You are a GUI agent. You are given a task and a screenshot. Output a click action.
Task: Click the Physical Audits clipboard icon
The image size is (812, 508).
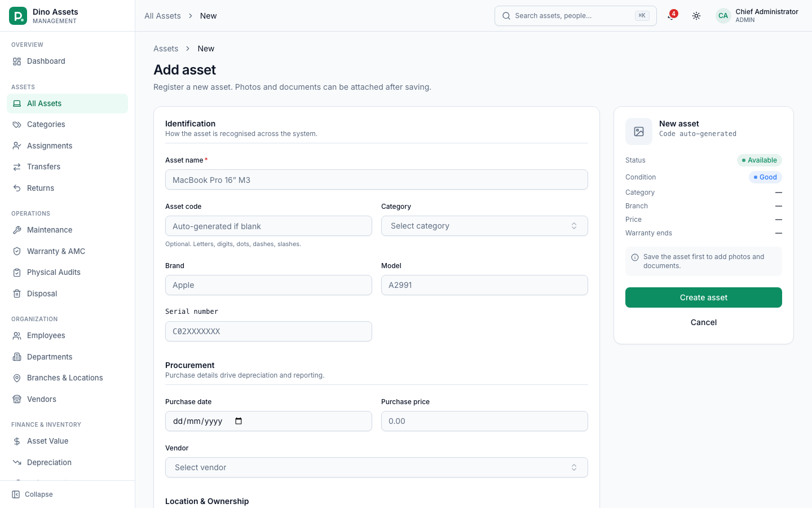(x=17, y=273)
